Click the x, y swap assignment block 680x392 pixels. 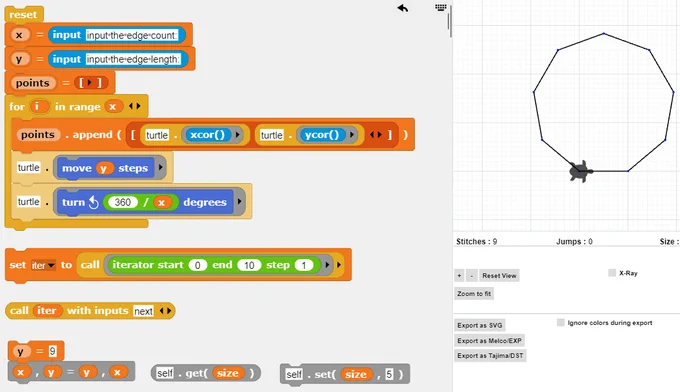[72, 372]
